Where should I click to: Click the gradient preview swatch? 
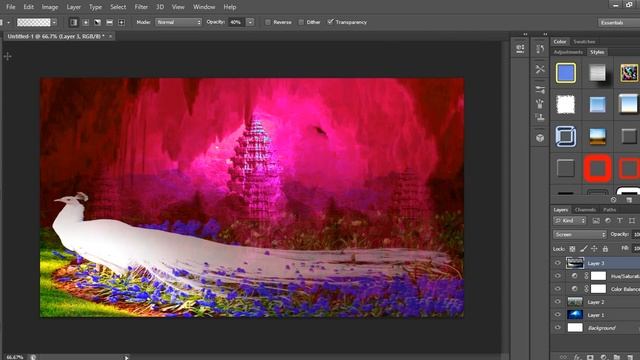pyautogui.click(x=33, y=22)
